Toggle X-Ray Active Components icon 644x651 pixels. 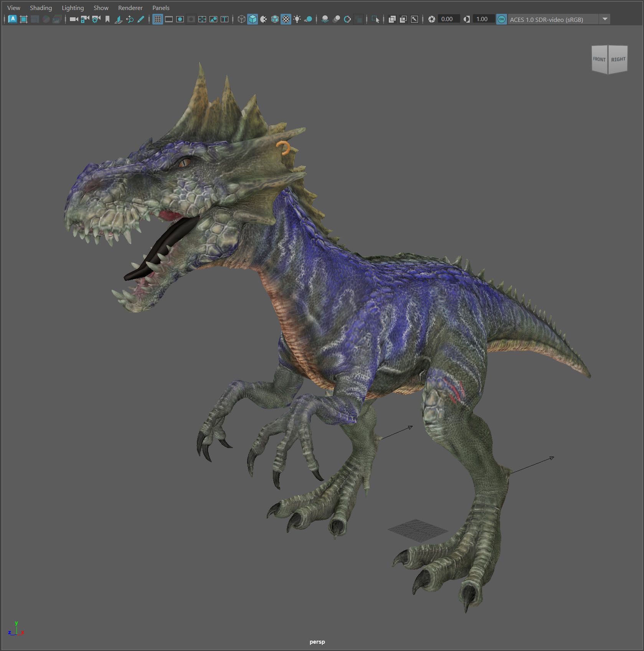coord(403,19)
